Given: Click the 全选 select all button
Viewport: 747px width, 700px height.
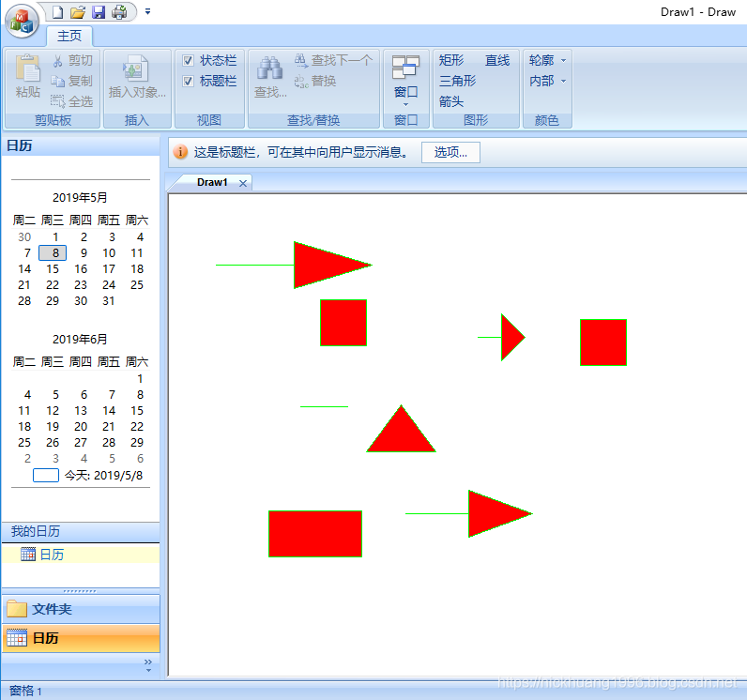Looking at the screenshot, I should (72, 101).
